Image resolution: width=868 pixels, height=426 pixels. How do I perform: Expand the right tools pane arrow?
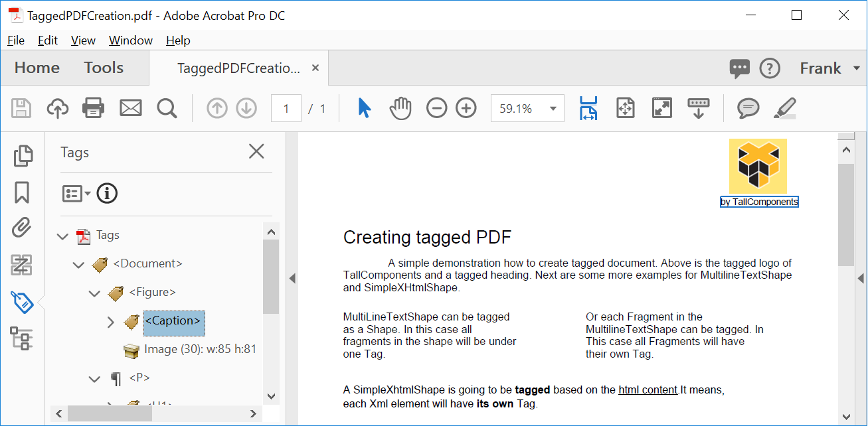point(861,279)
